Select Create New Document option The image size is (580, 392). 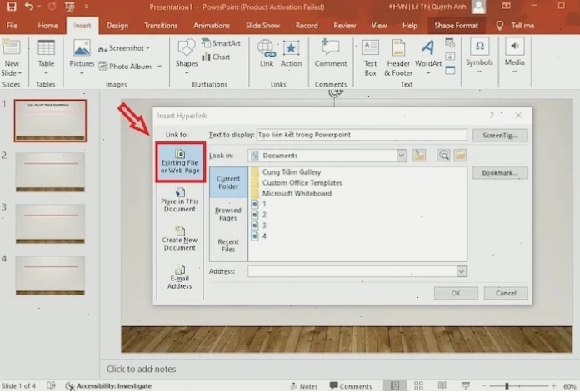pyautogui.click(x=180, y=239)
